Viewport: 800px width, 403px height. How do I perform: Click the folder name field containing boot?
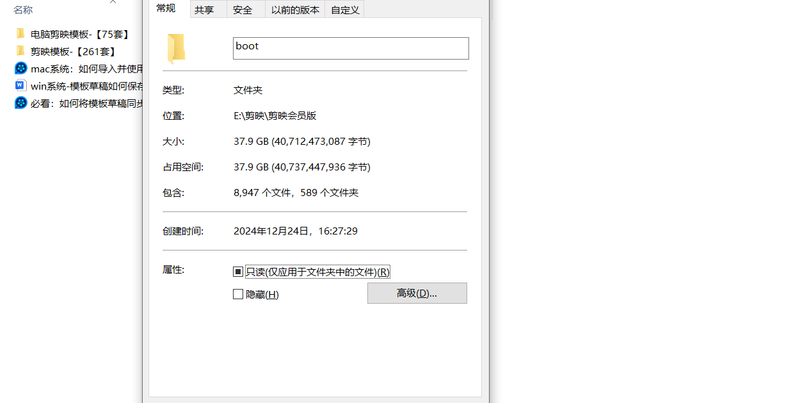[350, 48]
